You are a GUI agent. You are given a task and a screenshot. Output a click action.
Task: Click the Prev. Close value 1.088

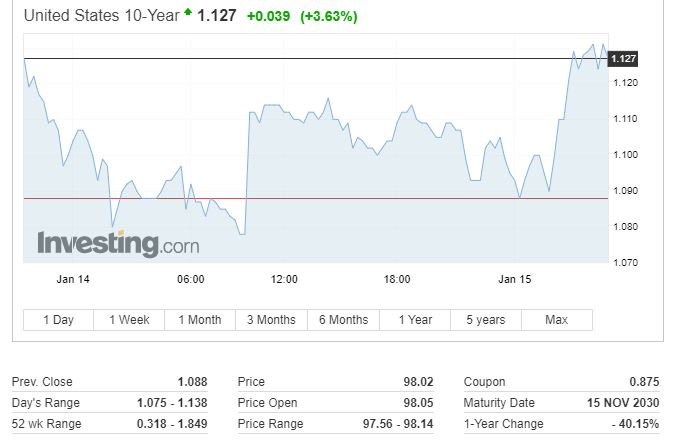tap(193, 382)
